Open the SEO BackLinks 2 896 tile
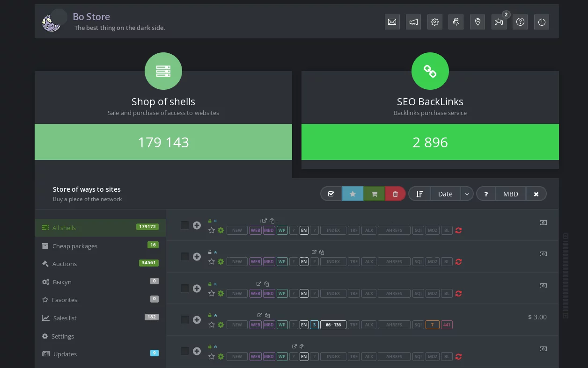The image size is (588, 368). click(x=430, y=142)
